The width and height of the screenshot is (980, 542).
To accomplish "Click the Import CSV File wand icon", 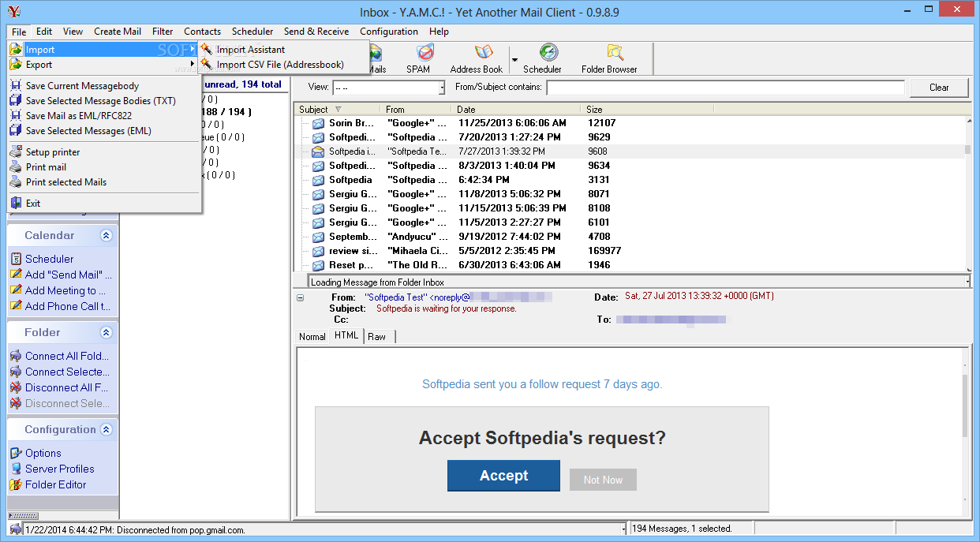I will tap(207, 64).
